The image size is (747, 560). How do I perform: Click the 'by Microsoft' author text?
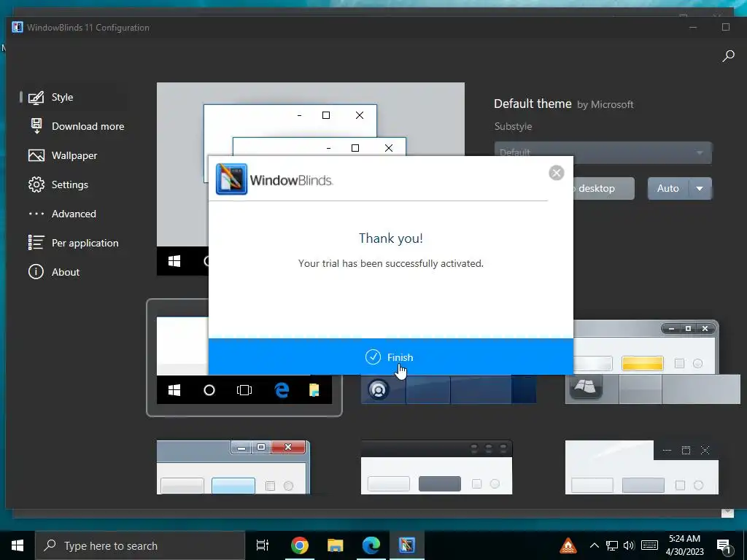click(605, 105)
